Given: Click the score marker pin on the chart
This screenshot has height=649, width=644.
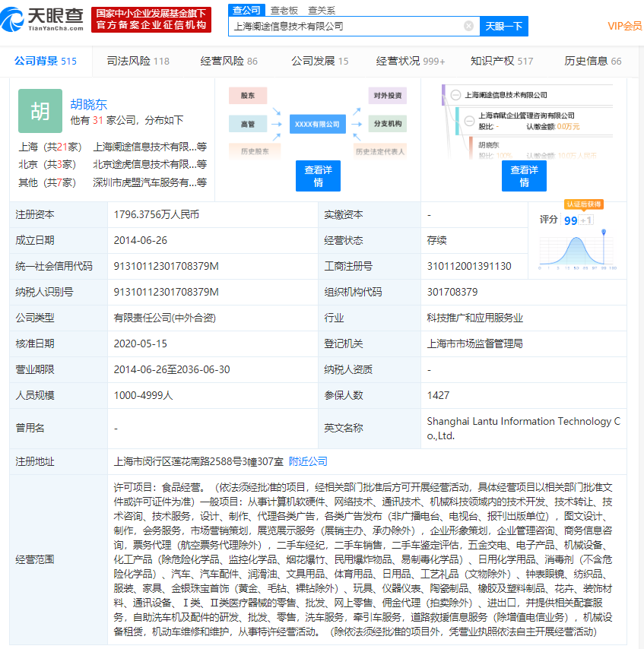Looking at the screenshot, I should (604, 232).
